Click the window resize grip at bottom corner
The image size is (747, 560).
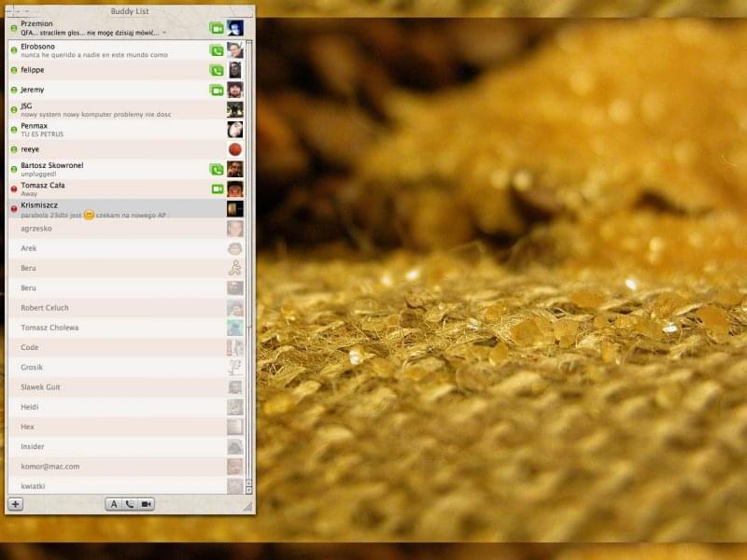(x=248, y=506)
